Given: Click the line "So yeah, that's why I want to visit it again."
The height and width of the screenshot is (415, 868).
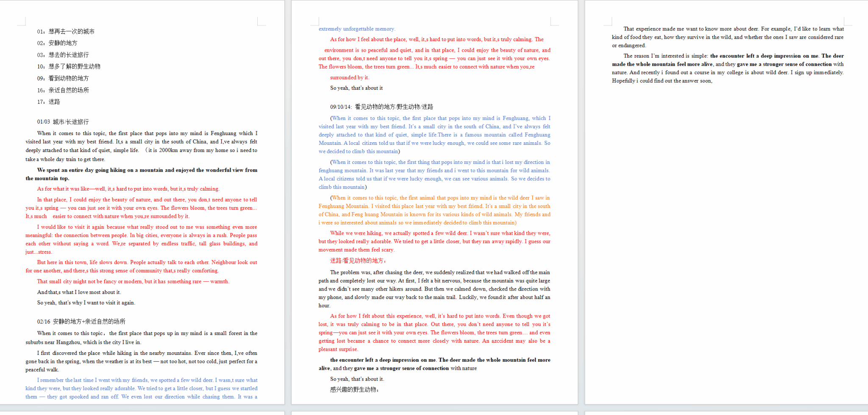Looking at the screenshot, I should pyautogui.click(x=86, y=302).
